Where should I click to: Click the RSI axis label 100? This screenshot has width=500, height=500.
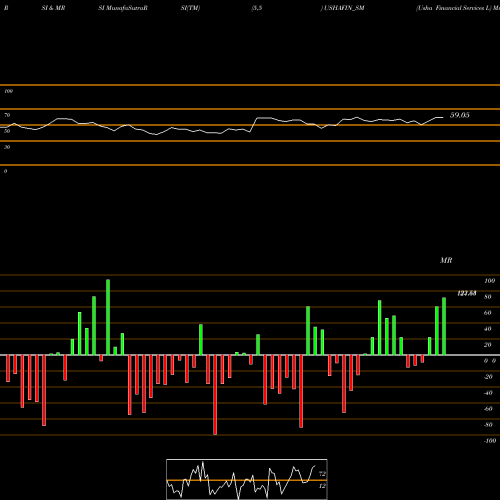(x=9, y=91)
